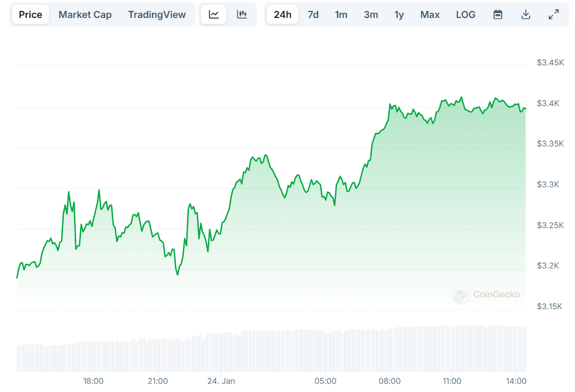Screen dimensions: 575x392
Task: Expand the chart to fullscreen
Action: coord(554,15)
